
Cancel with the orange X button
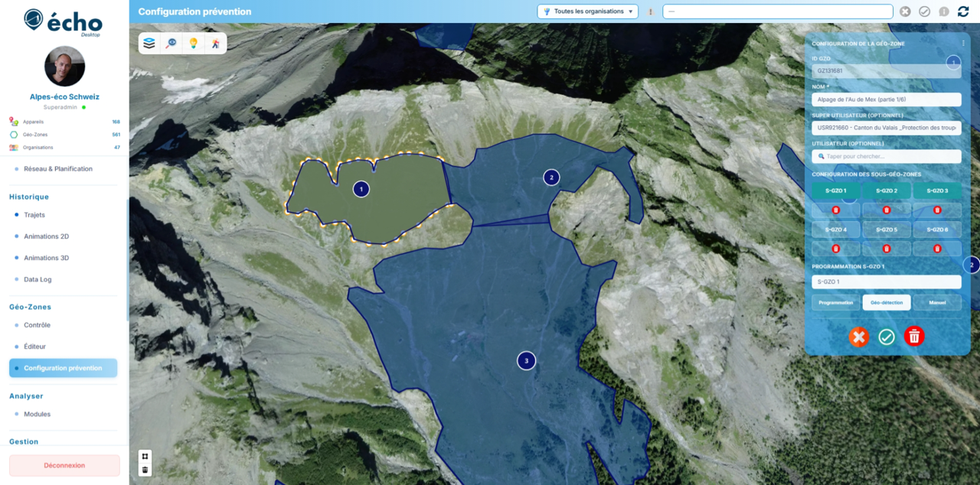859,337
